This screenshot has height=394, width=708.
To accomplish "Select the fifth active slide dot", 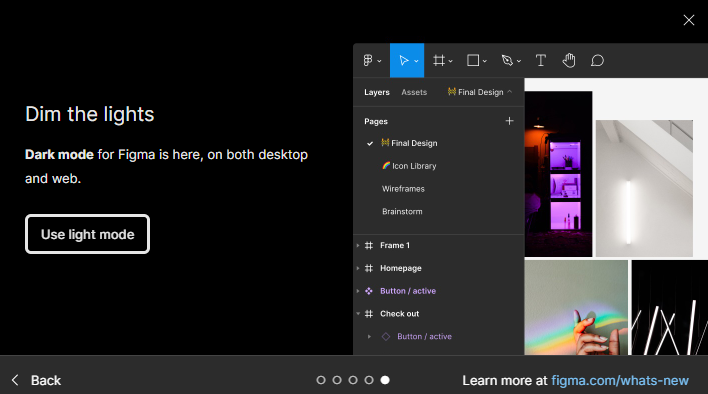I will click(385, 380).
